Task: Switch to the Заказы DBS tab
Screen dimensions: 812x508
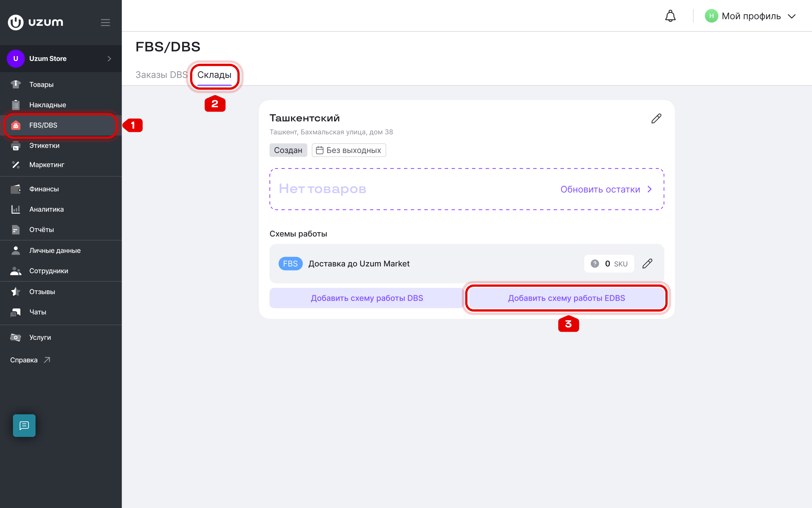Action: (161, 75)
